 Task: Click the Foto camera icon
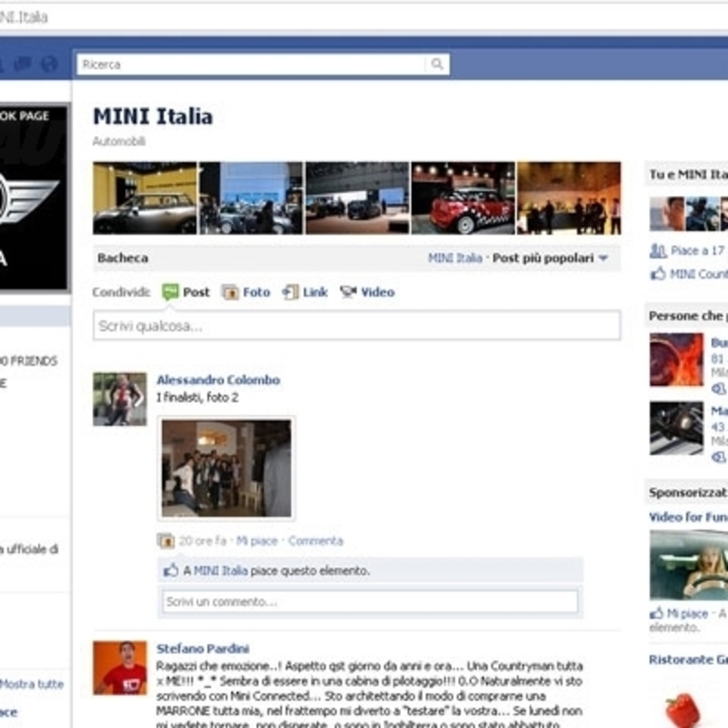pyautogui.click(x=230, y=292)
